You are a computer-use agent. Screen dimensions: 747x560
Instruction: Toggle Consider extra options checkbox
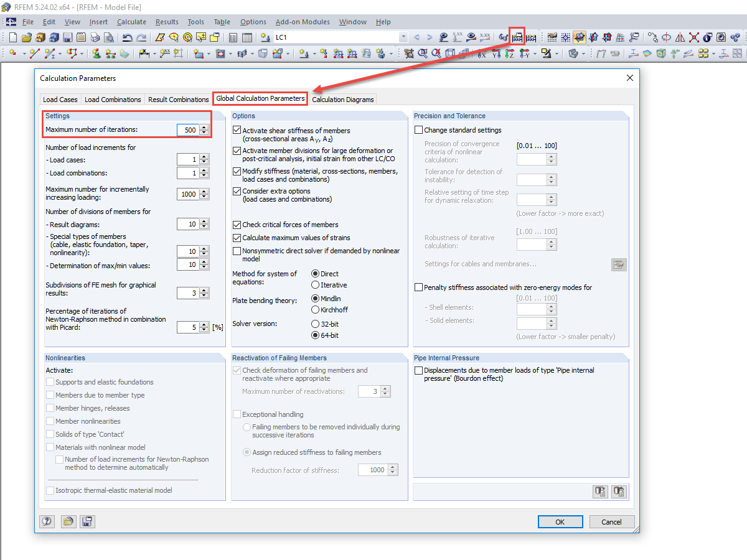tap(237, 191)
